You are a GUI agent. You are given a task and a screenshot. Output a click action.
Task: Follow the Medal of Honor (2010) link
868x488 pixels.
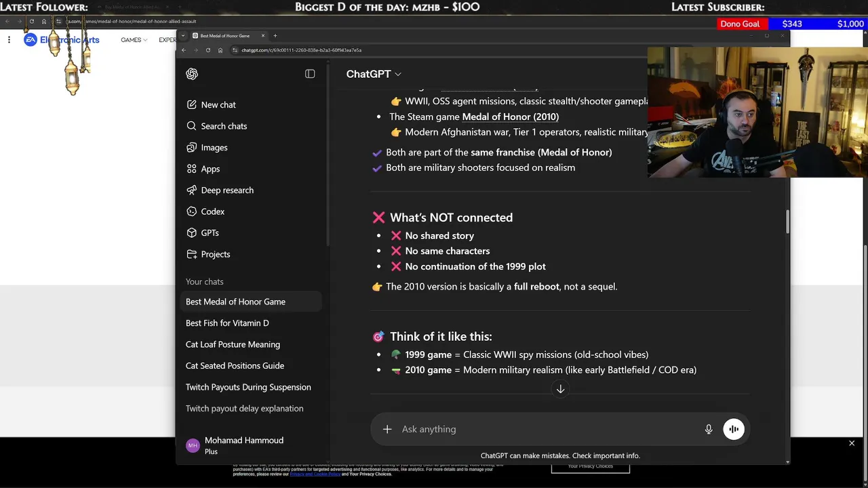pyautogui.click(x=510, y=117)
